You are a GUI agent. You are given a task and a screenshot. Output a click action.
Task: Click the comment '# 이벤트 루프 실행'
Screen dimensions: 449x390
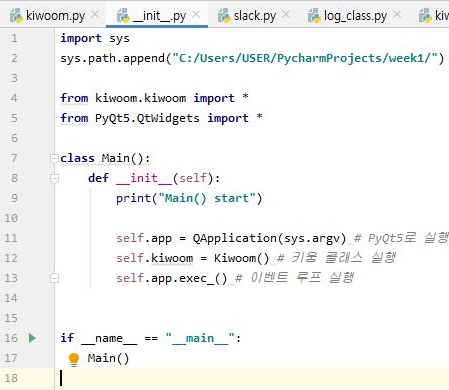(294, 278)
